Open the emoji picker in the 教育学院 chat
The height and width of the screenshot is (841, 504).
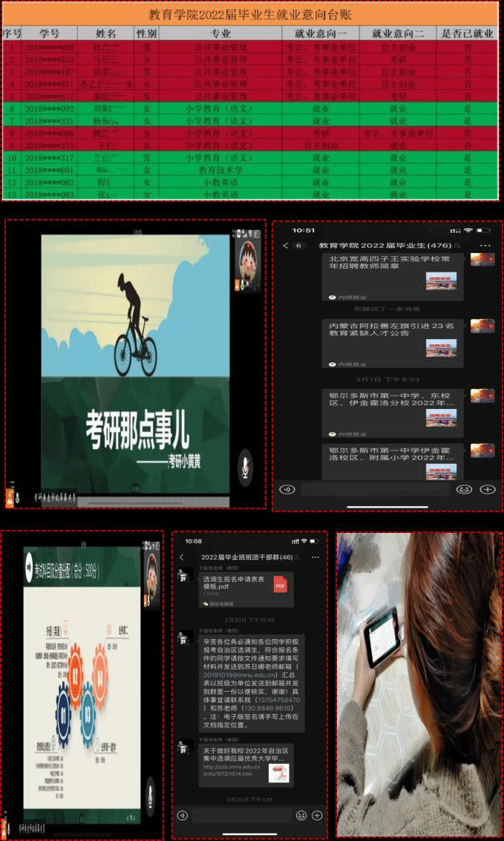coord(465,489)
